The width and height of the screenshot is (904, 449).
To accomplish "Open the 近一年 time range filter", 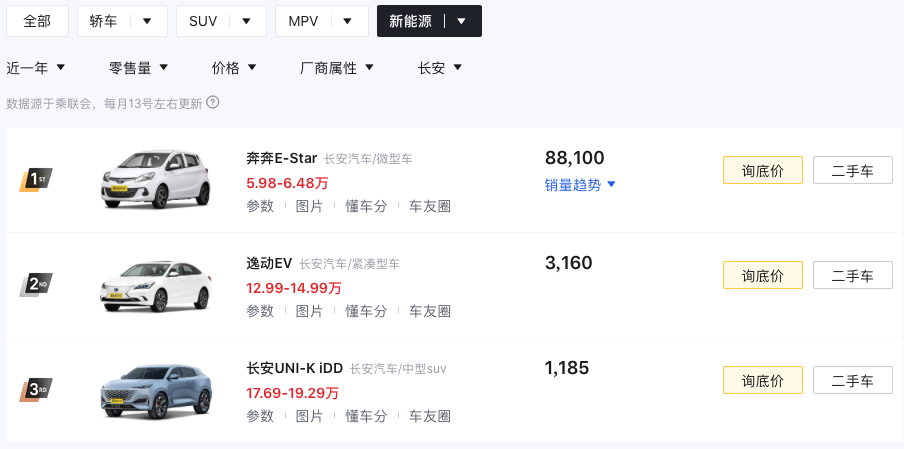I will tap(36, 68).
